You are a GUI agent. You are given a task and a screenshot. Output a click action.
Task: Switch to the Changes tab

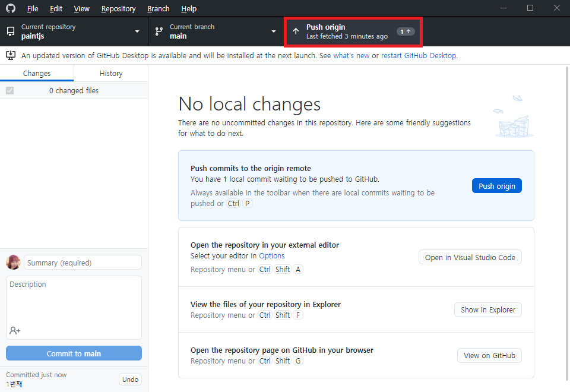pyautogui.click(x=37, y=73)
